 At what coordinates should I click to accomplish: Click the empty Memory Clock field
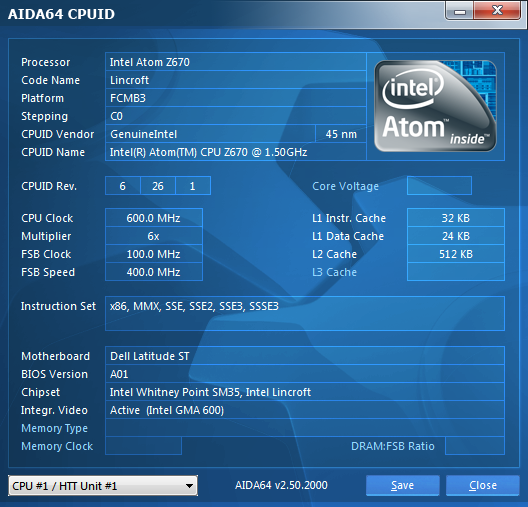pos(143,446)
